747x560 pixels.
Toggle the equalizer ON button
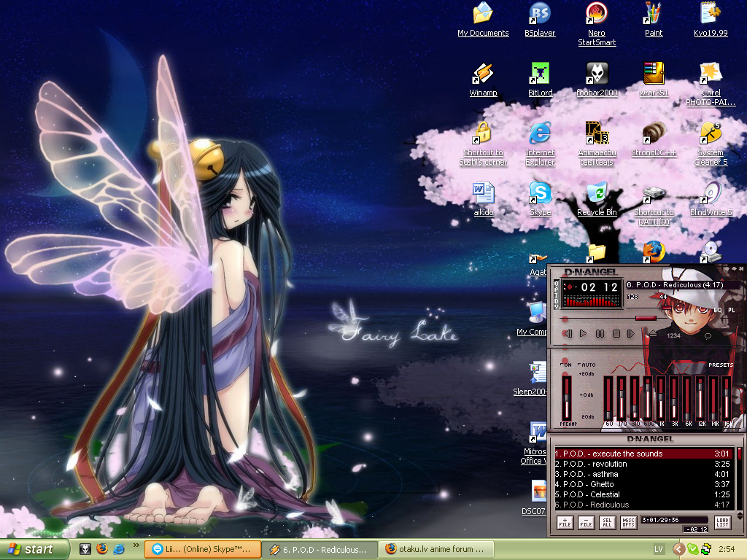click(x=565, y=365)
